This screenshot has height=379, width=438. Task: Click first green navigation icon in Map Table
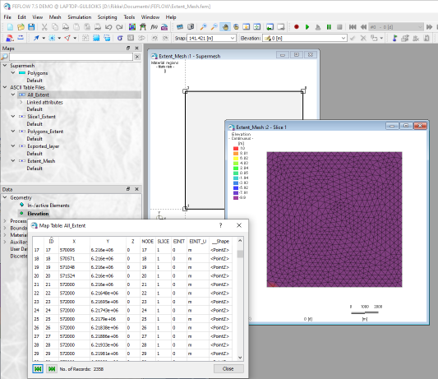pyautogui.click(x=38, y=369)
